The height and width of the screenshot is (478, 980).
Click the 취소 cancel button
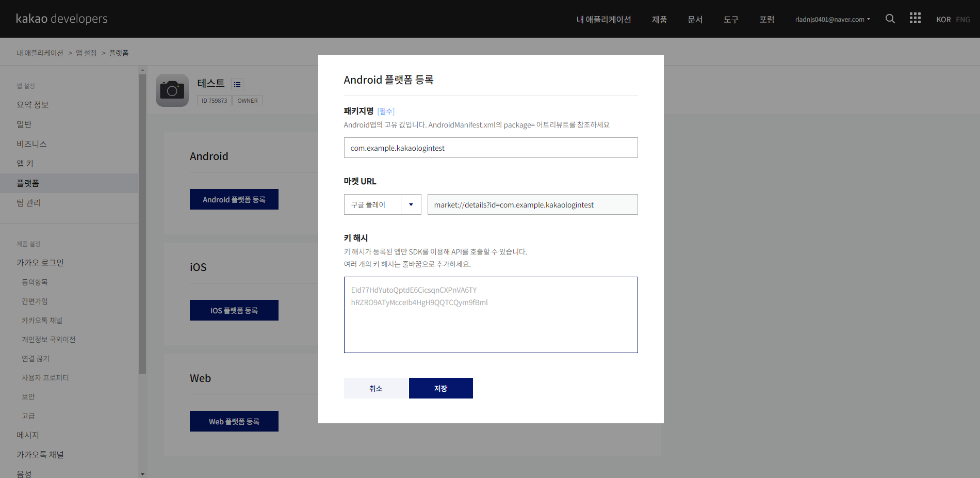(x=376, y=388)
